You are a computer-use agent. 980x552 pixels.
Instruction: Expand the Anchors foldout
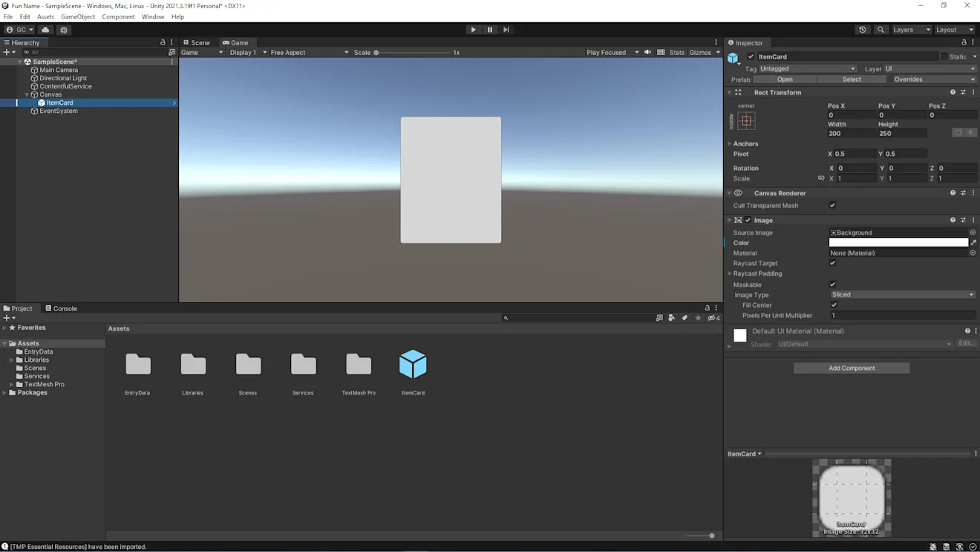[x=730, y=143]
